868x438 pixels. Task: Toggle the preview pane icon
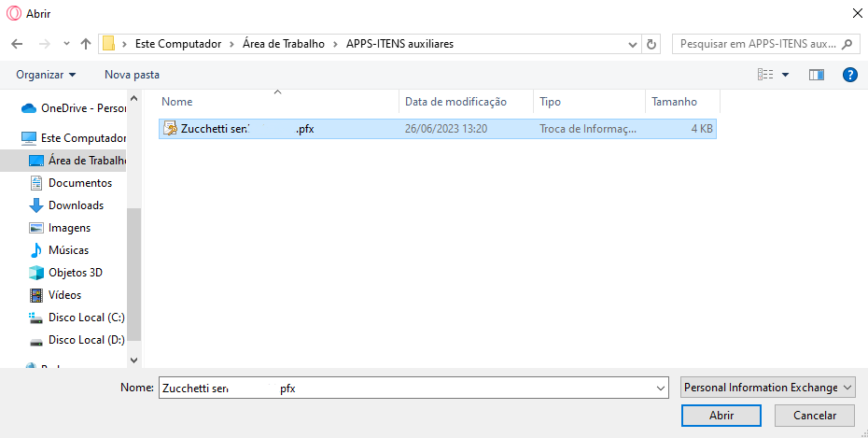pyautogui.click(x=817, y=75)
